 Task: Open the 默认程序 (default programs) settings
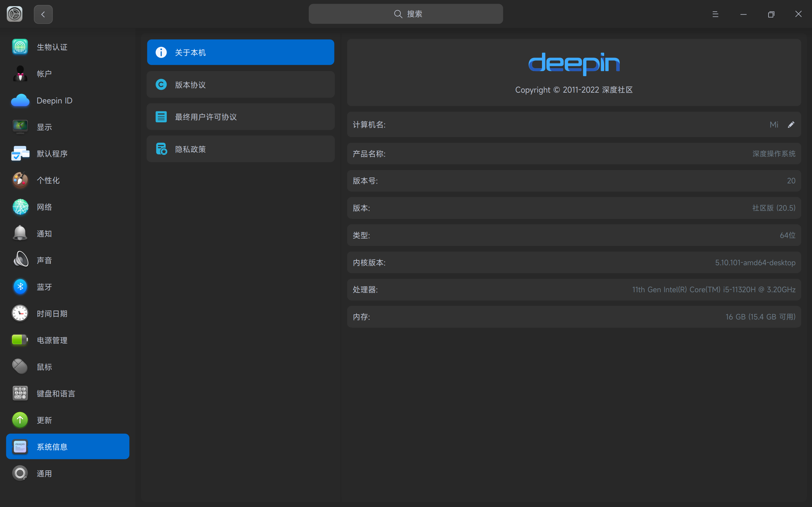coord(53,153)
